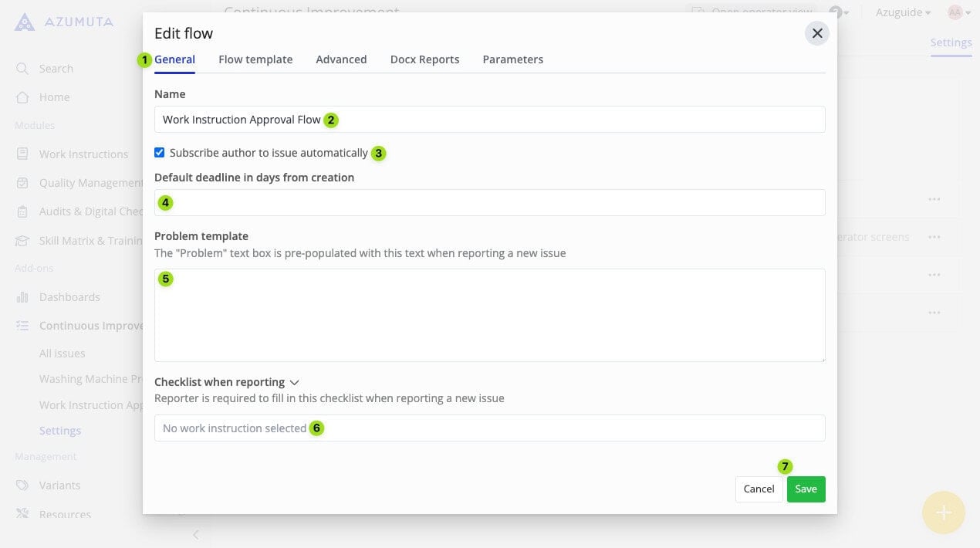Switch to the Docx Reports tab
Image resolution: width=980 pixels, height=548 pixels.
[424, 59]
